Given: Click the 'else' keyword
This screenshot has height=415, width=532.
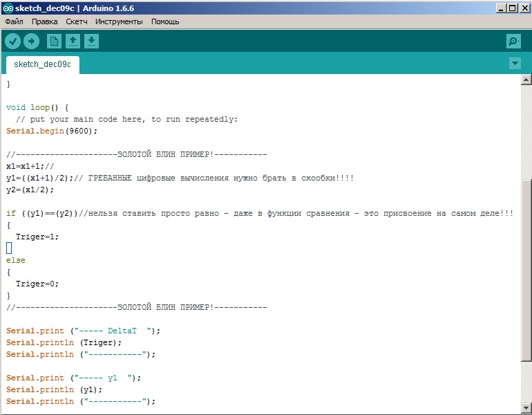Looking at the screenshot, I should pos(16,261).
